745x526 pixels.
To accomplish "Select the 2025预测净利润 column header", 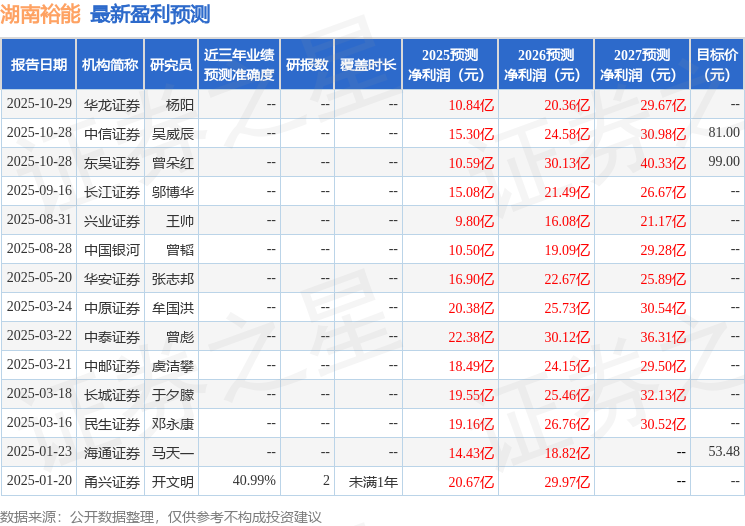I will [450, 64].
